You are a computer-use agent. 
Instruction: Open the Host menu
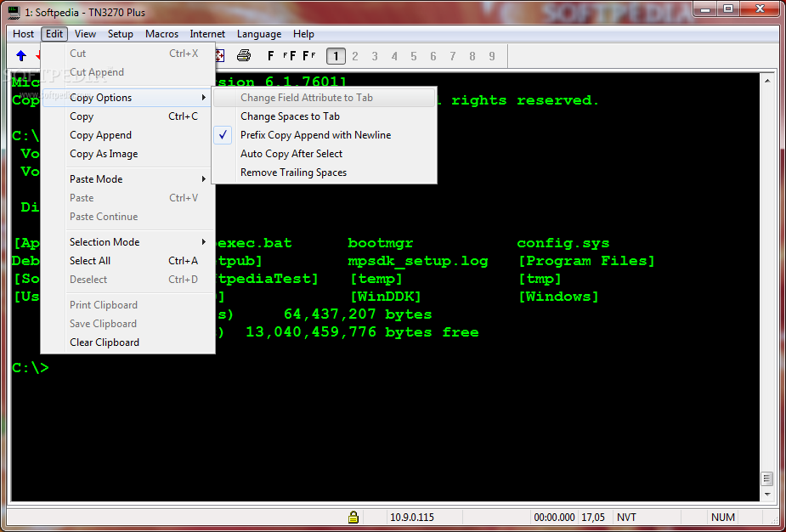point(23,34)
